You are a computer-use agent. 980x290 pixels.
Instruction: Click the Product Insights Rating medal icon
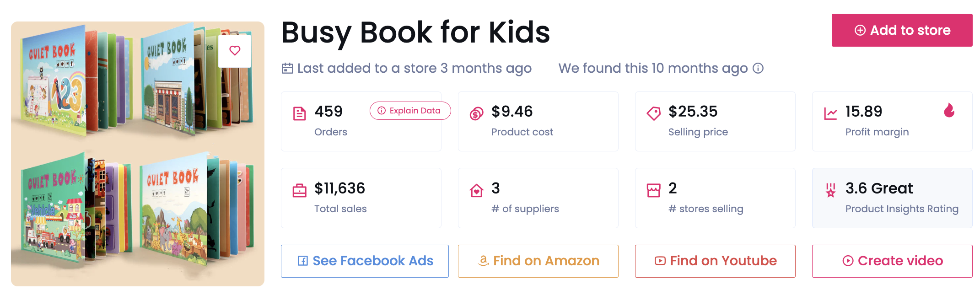(830, 190)
